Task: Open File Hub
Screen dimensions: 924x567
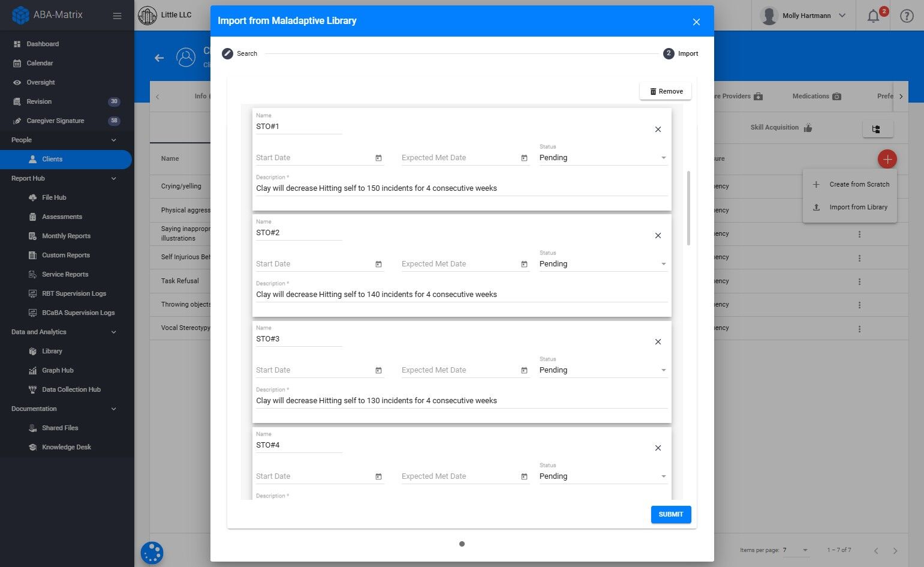Action: click(54, 197)
